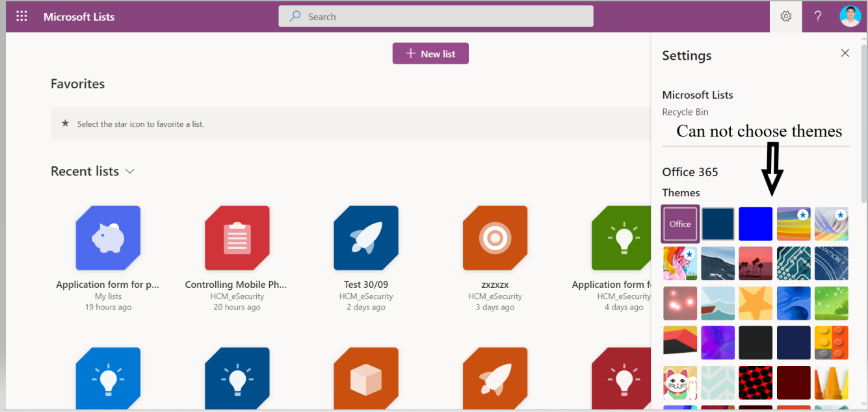Screen dimensions: 868x412
Task: Choose the dark navy blue theme
Action: tap(718, 224)
